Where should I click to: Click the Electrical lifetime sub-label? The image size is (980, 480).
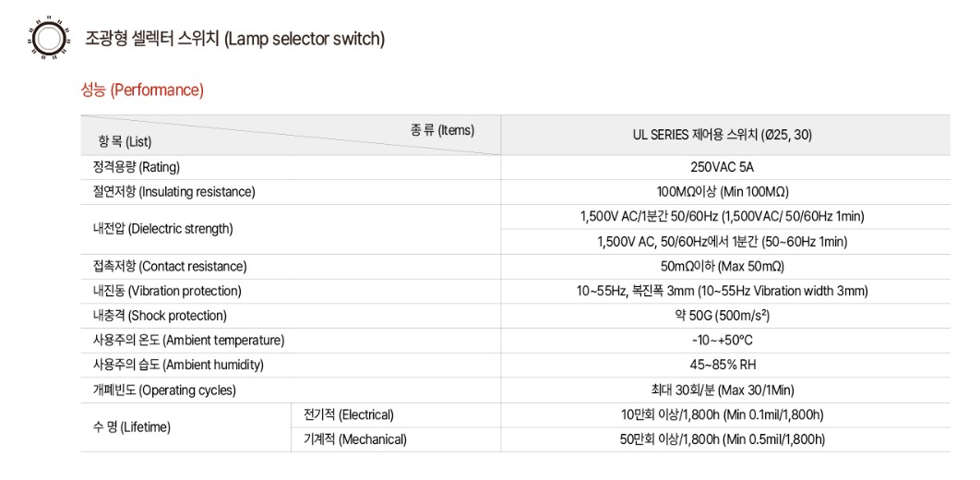click(x=349, y=414)
